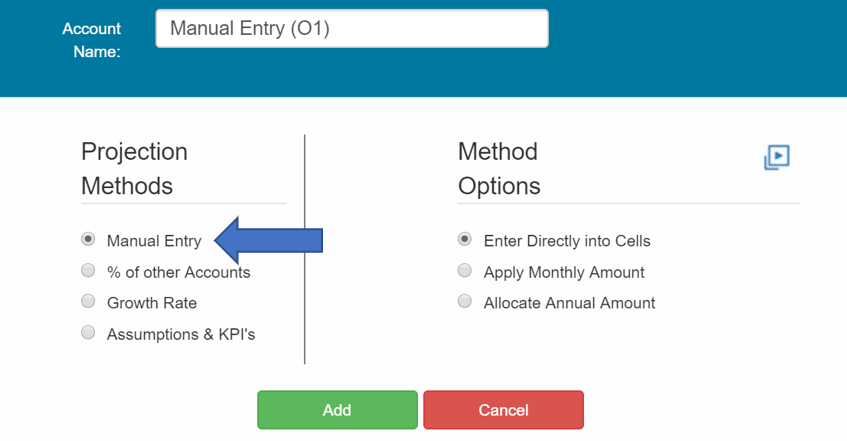
Task: Click the Projection Methods heading
Action: [135, 169]
